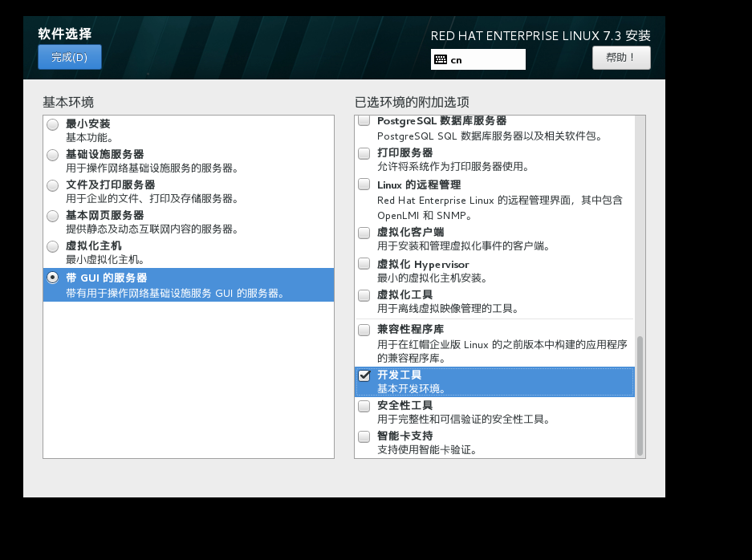The width and height of the screenshot is (752, 560).
Task: Click the 带有用于操作网络基础设施服务 GUI 的服务器。 text
Action: [x=175, y=293]
